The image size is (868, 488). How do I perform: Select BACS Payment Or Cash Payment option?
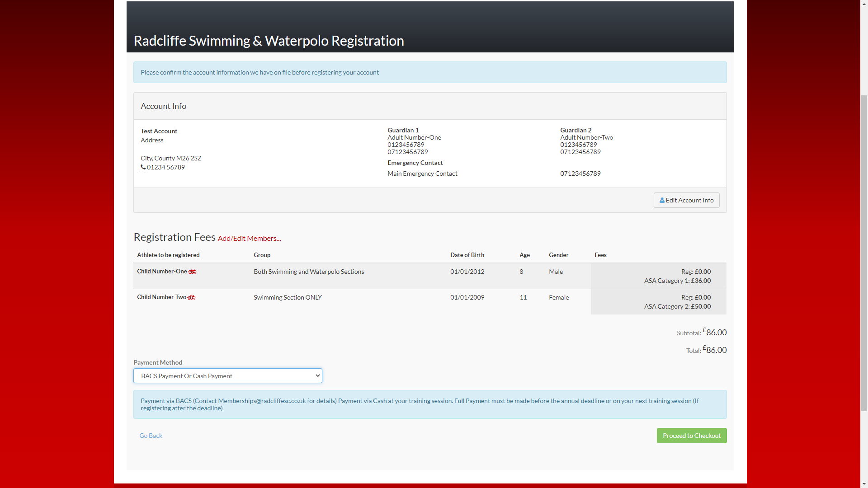[227, 375]
